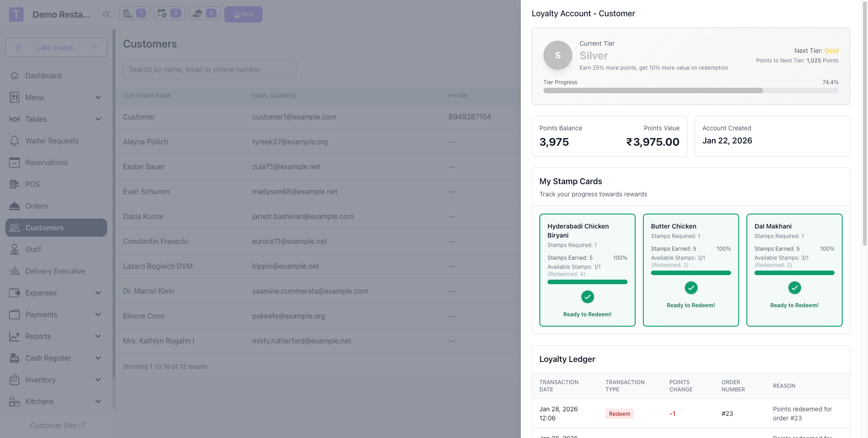The height and width of the screenshot is (438, 868).
Task: Click the customer search input field
Action: (209, 69)
